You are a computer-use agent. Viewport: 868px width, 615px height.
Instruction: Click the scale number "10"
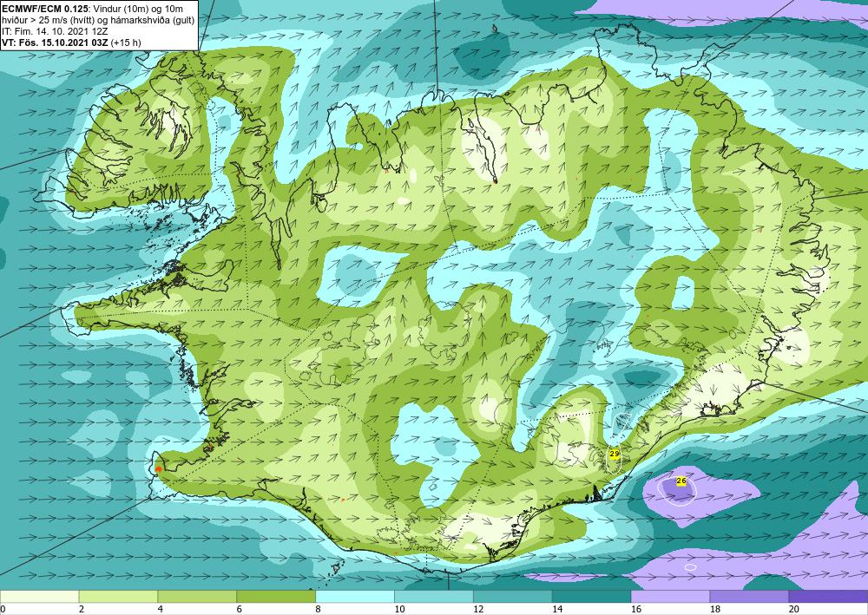coord(399,609)
